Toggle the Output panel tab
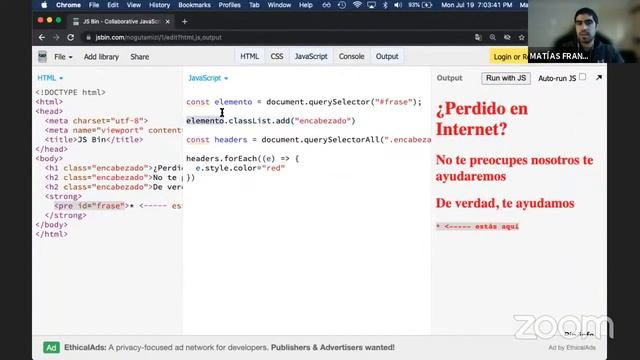This screenshot has width=640, height=360. 387,56
